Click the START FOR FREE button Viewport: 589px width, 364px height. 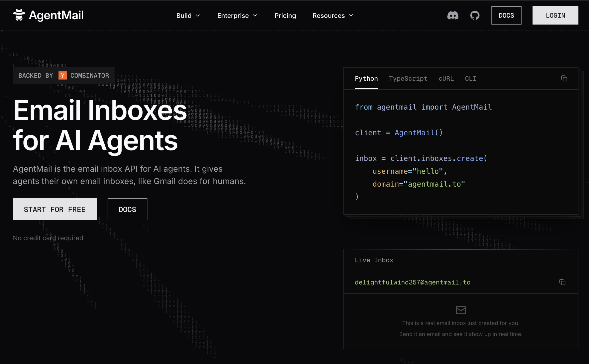(55, 209)
